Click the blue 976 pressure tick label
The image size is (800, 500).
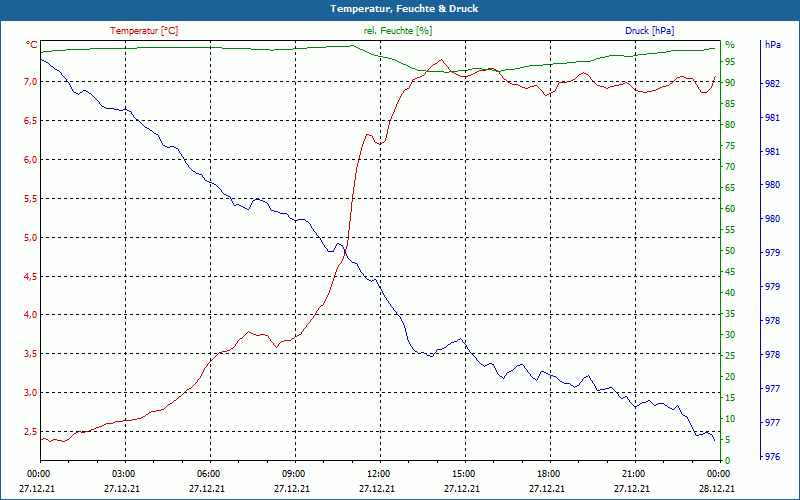pos(773,457)
